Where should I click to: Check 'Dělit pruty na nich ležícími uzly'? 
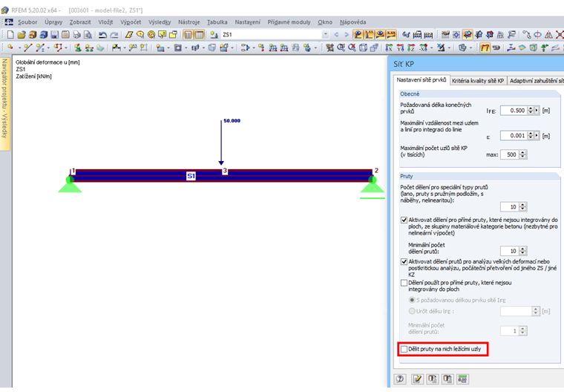404,349
